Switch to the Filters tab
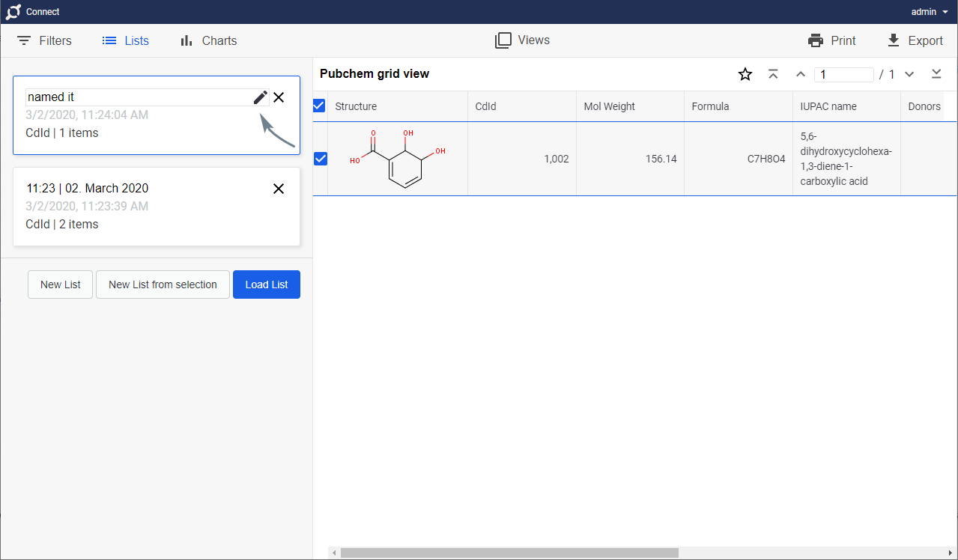Screen dimensions: 958x560 pyautogui.click(x=44, y=41)
